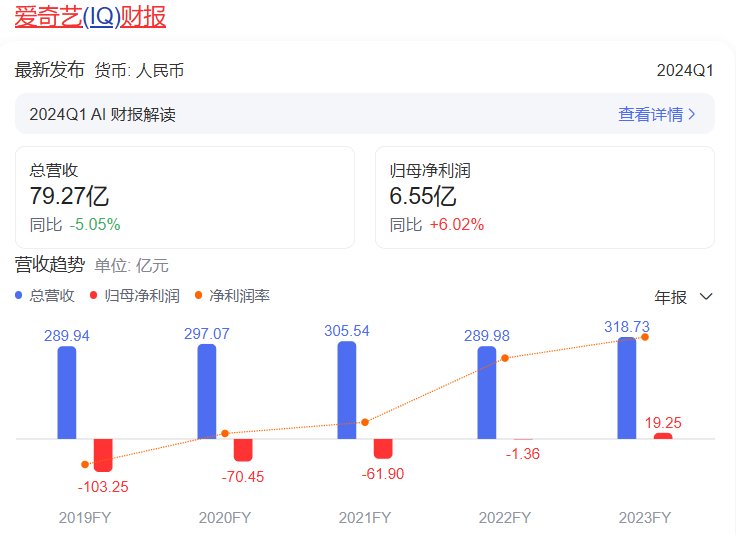The height and width of the screenshot is (535, 736).
Task: Click the +6.02% year-over-year profit change
Action: [x=457, y=224]
